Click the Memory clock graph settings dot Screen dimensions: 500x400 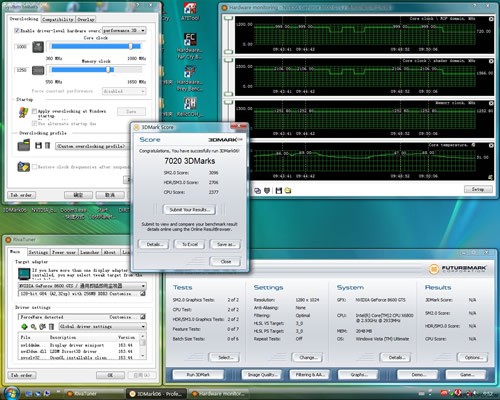[x=491, y=103]
